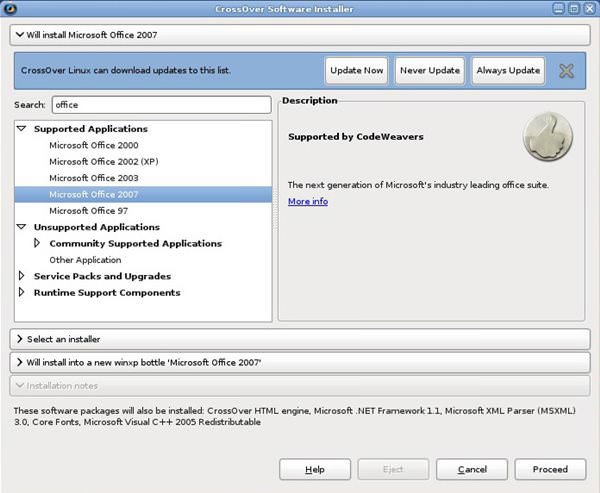Click 'Supported by CodeWeavers' text
600x493 pixels.
(356, 137)
